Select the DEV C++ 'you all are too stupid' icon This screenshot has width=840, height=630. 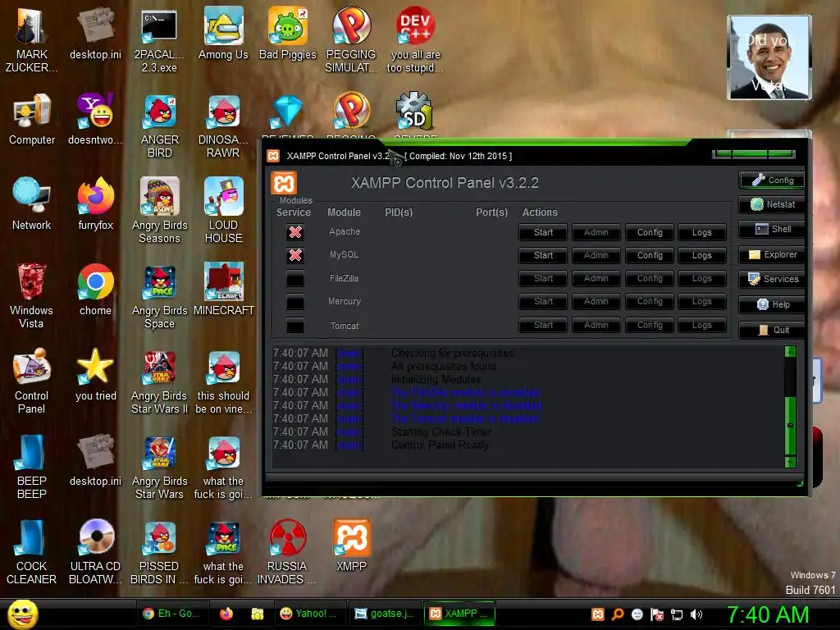(x=415, y=39)
